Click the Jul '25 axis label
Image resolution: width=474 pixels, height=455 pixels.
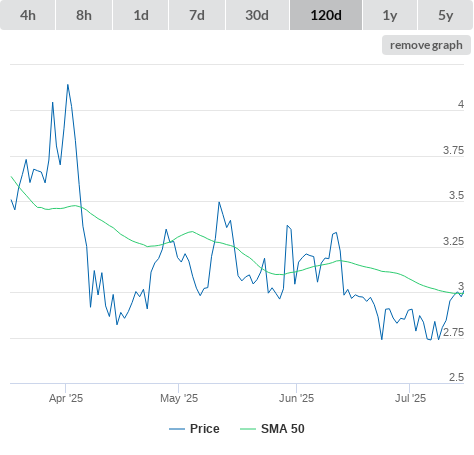click(410, 398)
